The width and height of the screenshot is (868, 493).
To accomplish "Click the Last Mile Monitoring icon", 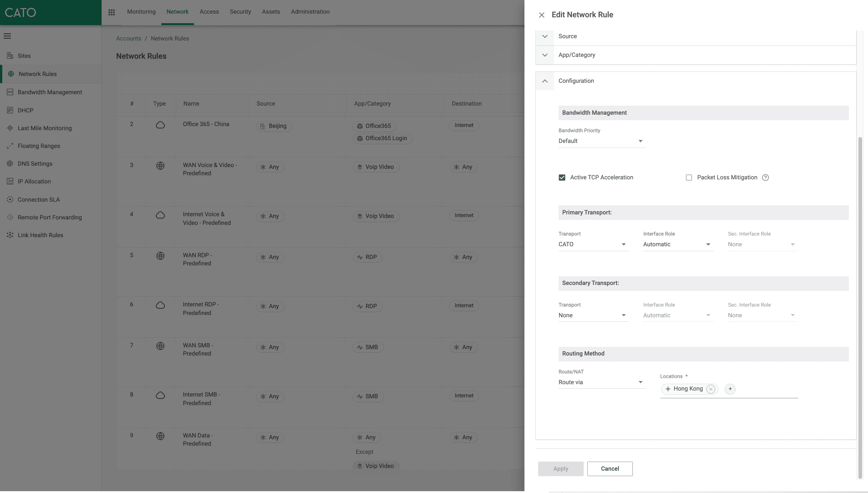I will coord(10,128).
